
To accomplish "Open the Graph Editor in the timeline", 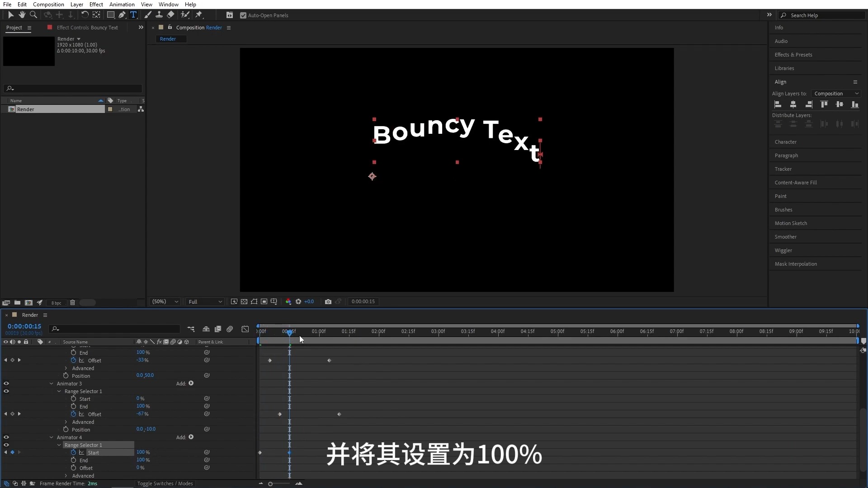I will (x=245, y=329).
